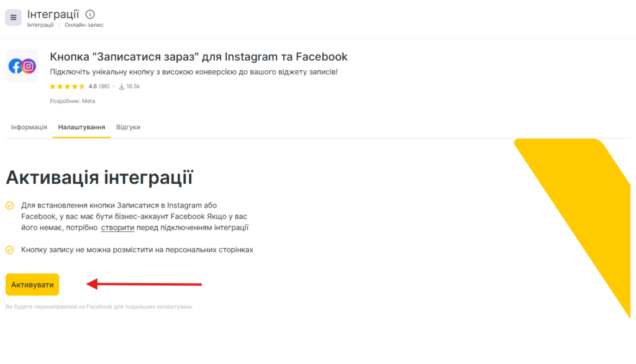Screen dimensions: 636x364
Task: Follow the створити link in the instructions
Action: click(117, 228)
